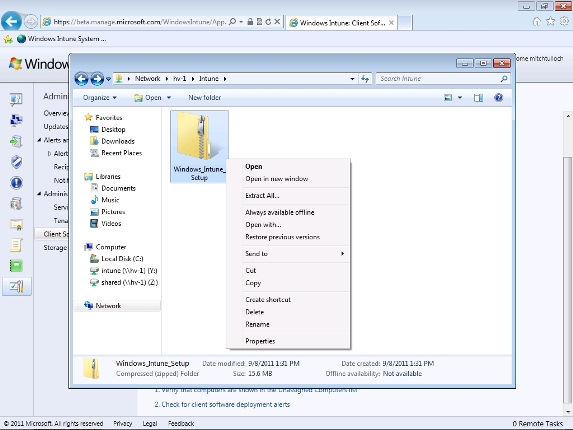Viewport: 573px width, 430px height.
Task: Click the New folder toolbar button
Action: click(204, 98)
